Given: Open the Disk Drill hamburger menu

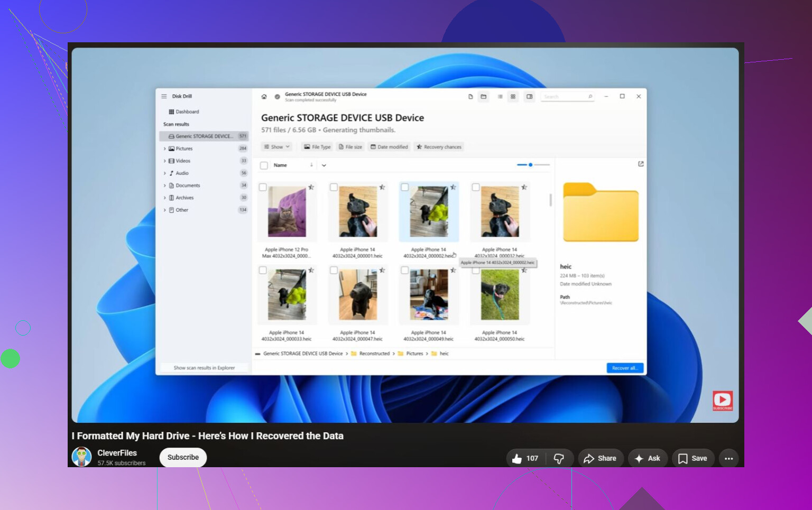Looking at the screenshot, I should coord(164,96).
